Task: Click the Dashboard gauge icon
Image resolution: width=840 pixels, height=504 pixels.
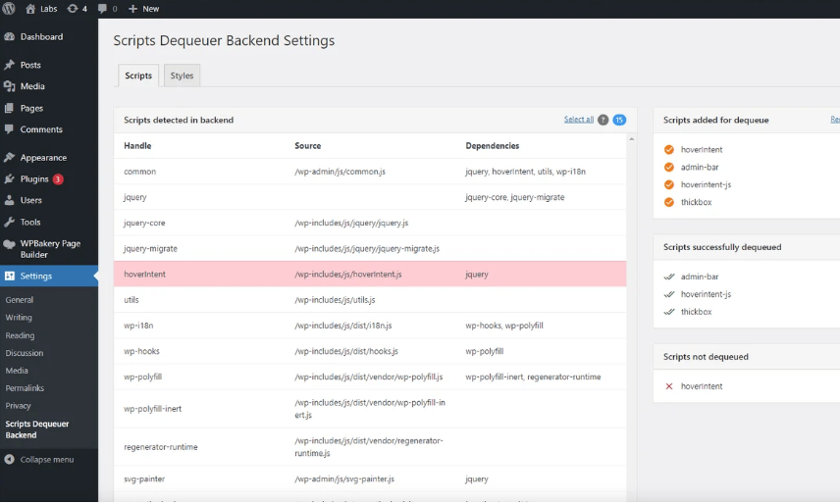Action: [10, 37]
